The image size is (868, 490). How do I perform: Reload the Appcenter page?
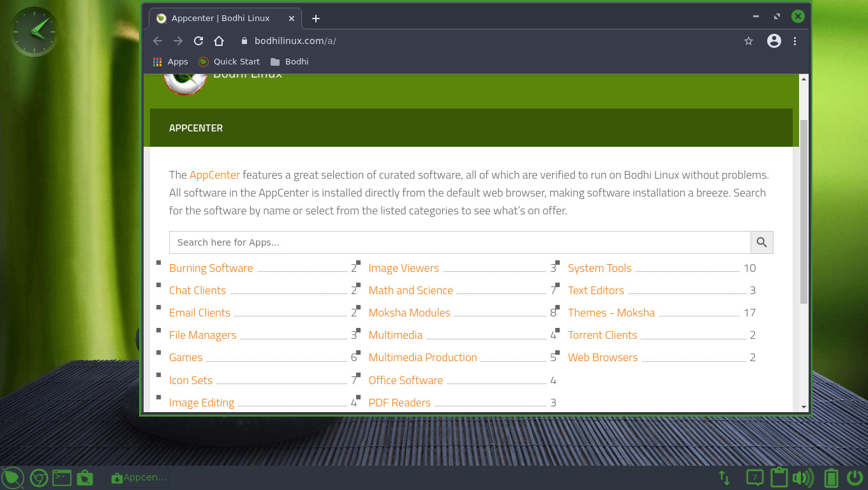click(x=198, y=41)
